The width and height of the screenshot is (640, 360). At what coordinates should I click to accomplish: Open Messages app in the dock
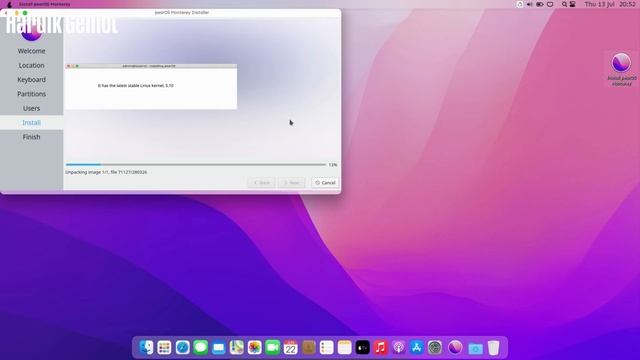point(200,347)
